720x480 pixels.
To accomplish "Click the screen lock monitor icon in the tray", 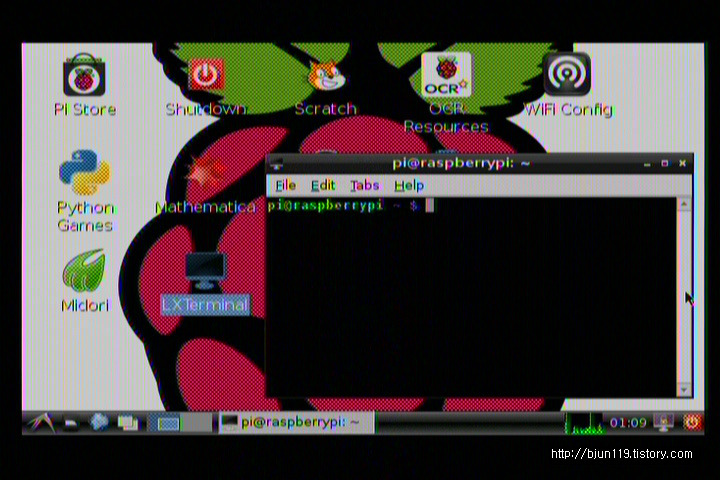I will [664, 423].
